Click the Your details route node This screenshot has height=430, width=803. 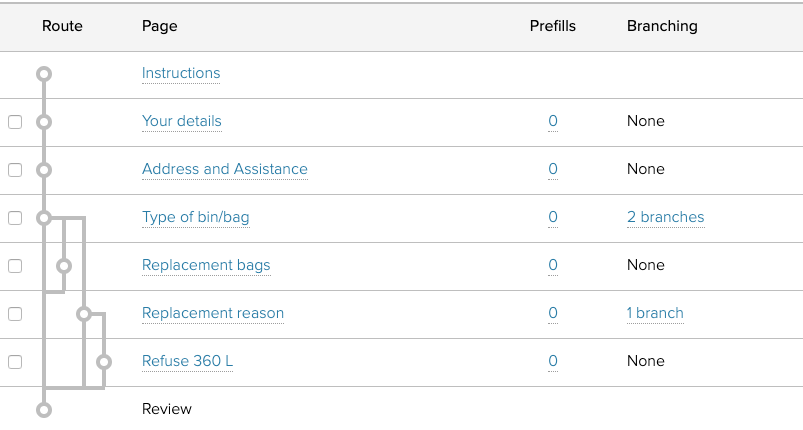pyautogui.click(x=43, y=122)
